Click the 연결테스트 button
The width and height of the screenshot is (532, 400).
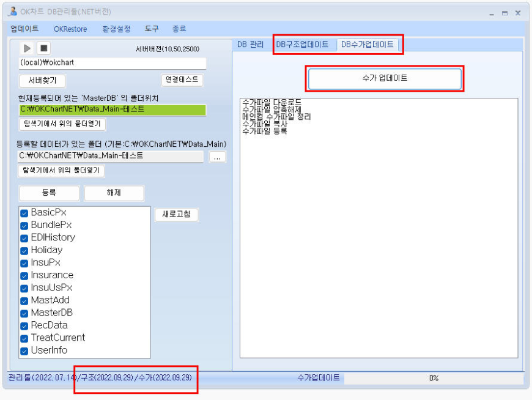[182, 80]
